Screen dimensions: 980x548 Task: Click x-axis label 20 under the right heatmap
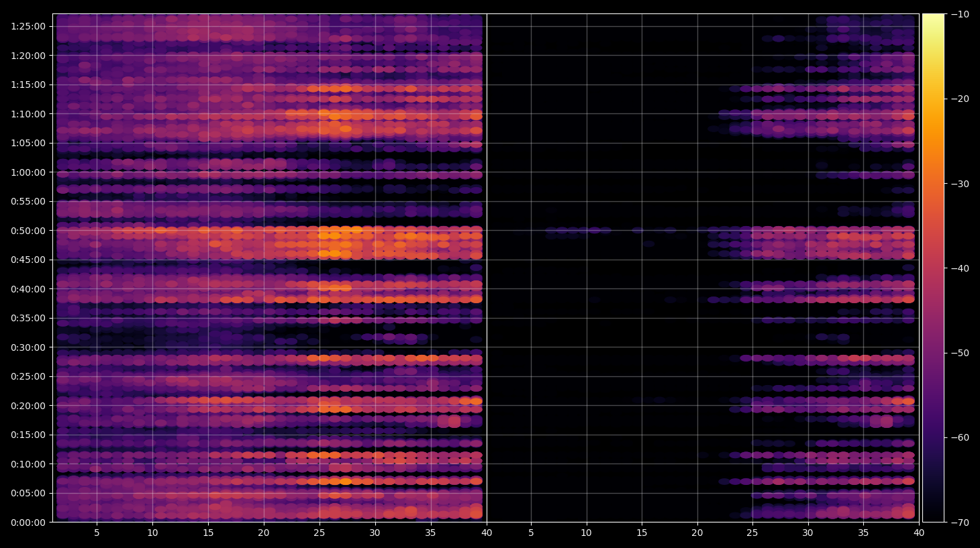click(x=697, y=533)
